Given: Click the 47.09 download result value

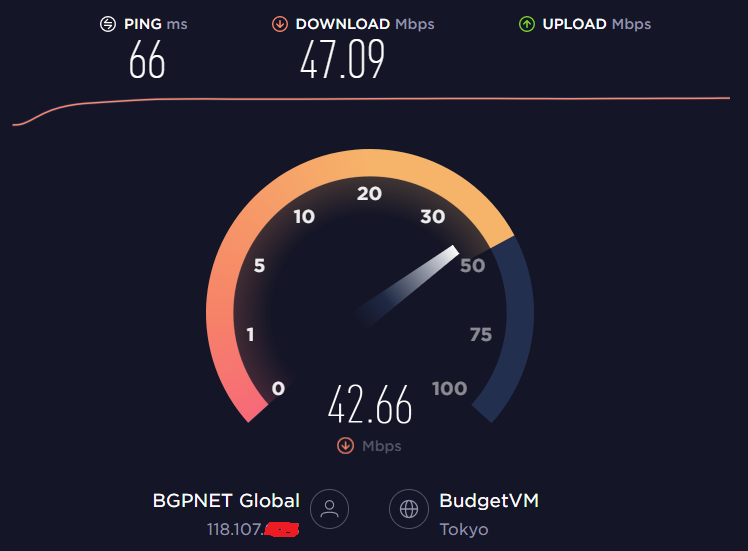Looking at the screenshot, I should click(x=342, y=59).
